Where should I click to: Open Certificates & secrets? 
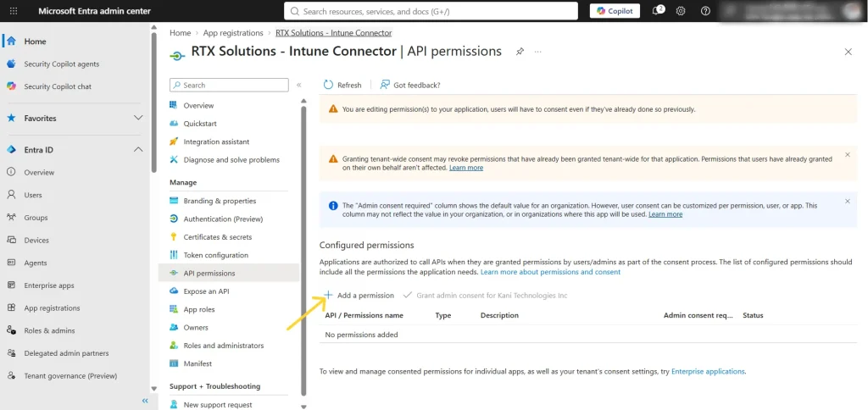coord(218,237)
